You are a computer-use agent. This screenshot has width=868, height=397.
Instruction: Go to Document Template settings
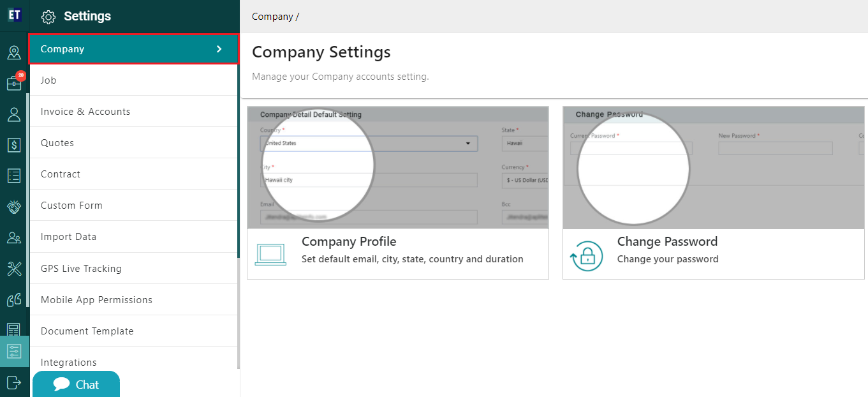pyautogui.click(x=134, y=331)
